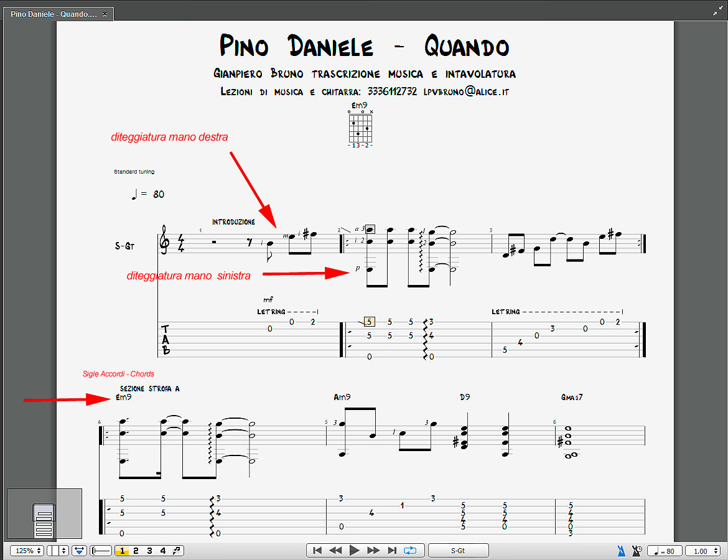This screenshot has height=560, width=728.
Task: Click the Pino Daniele - Quando title
Action: 364,45
